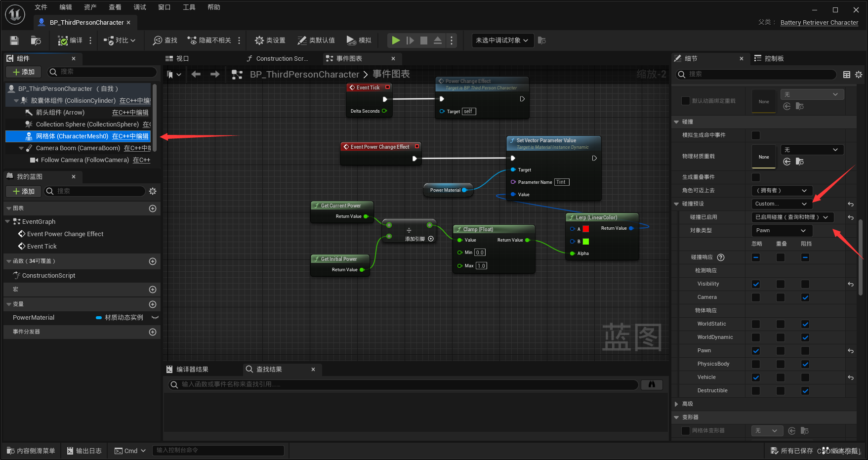Expand the 高级 advanced section

(x=676, y=404)
